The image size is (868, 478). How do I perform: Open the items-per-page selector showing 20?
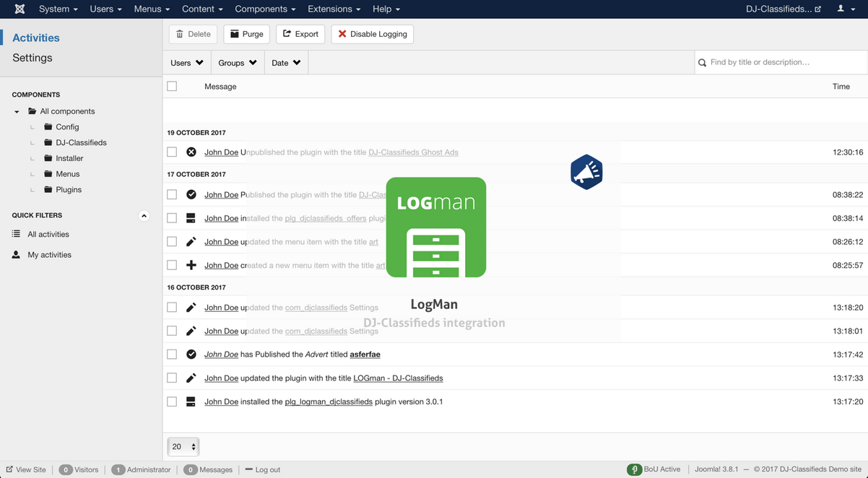[x=183, y=447]
